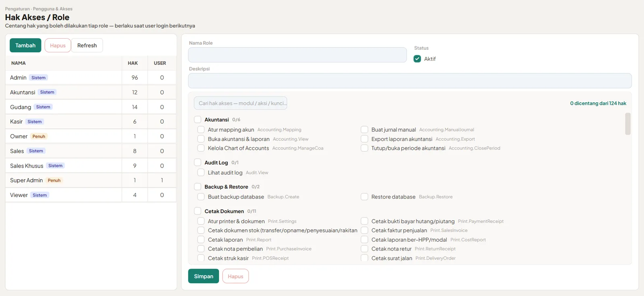
Task: Select the Akuntansi role in the table
Action: (91, 92)
